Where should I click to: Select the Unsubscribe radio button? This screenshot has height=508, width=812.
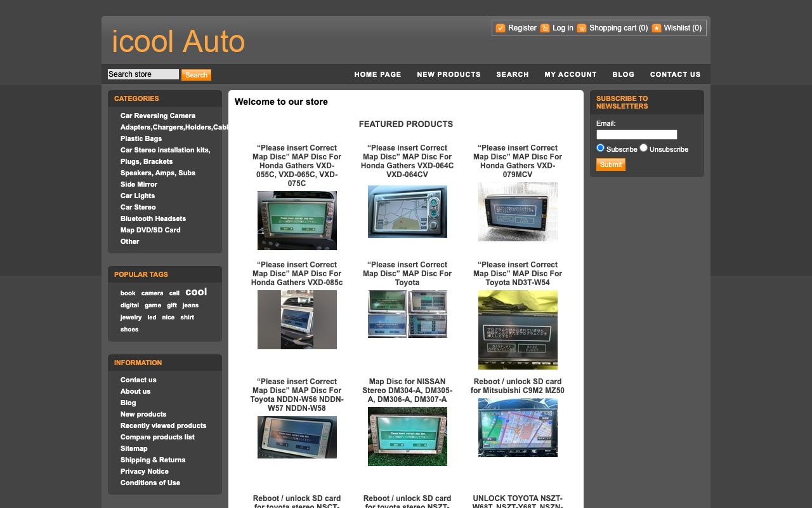(x=644, y=148)
